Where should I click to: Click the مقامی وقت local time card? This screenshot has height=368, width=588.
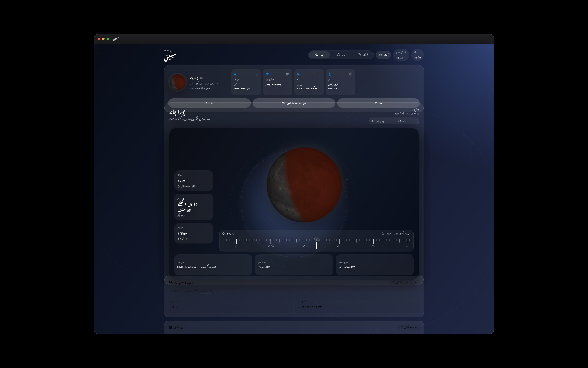tap(213, 265)
